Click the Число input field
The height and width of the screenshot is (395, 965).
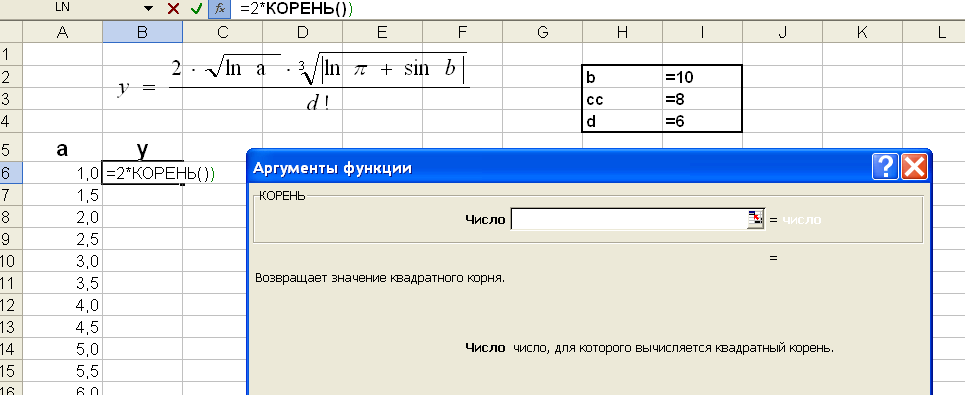point(629,220)
